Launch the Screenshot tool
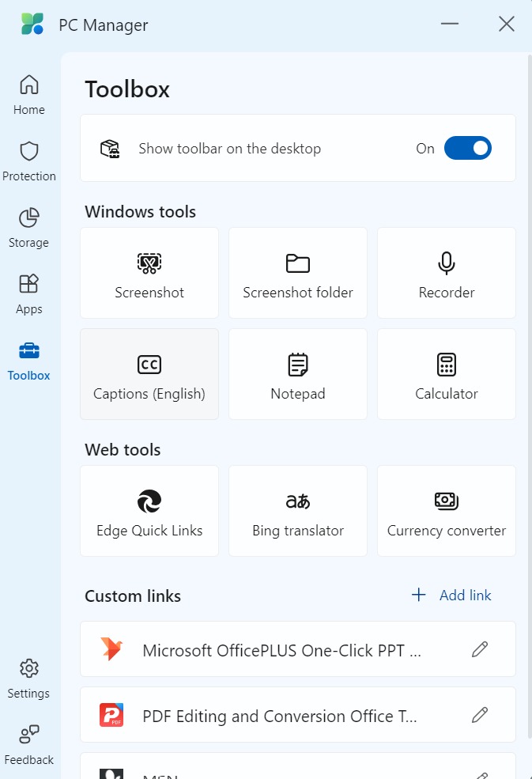 [149, 273]
